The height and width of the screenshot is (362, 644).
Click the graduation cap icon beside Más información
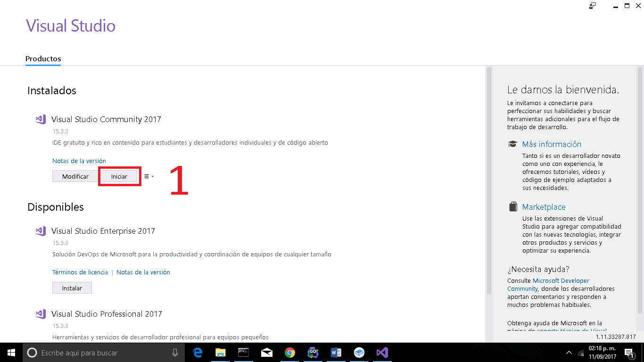[x=512, y=144]
